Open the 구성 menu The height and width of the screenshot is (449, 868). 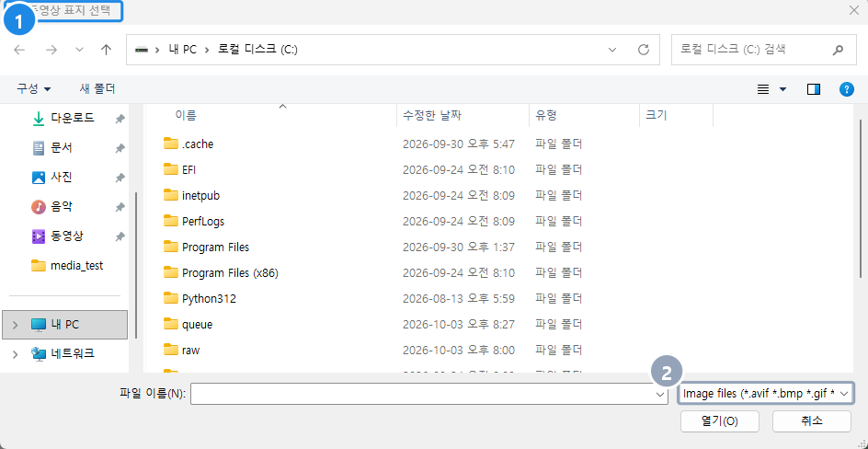(33, 88)
